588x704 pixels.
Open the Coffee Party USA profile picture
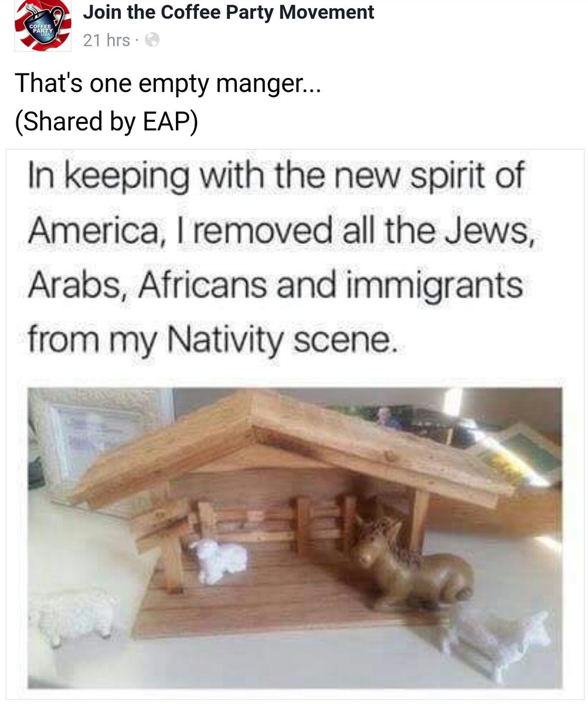click(x=42, y=25)
